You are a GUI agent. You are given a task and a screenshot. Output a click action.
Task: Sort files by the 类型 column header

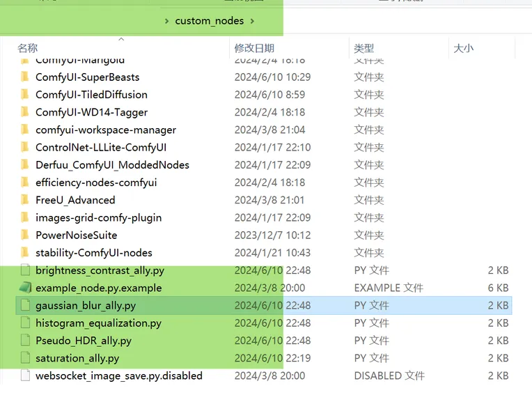(x=363, y=48)
